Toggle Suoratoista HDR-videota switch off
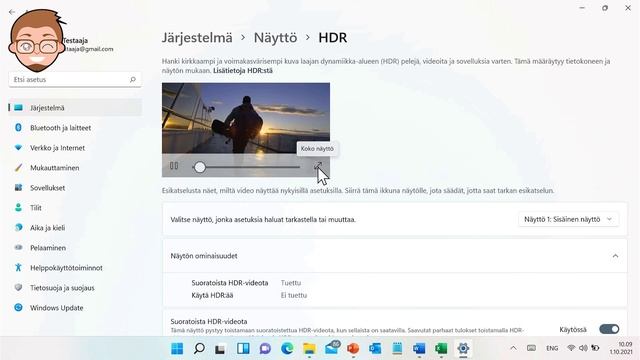This screenshot has height=360, width=640. (x=609, y=329)
